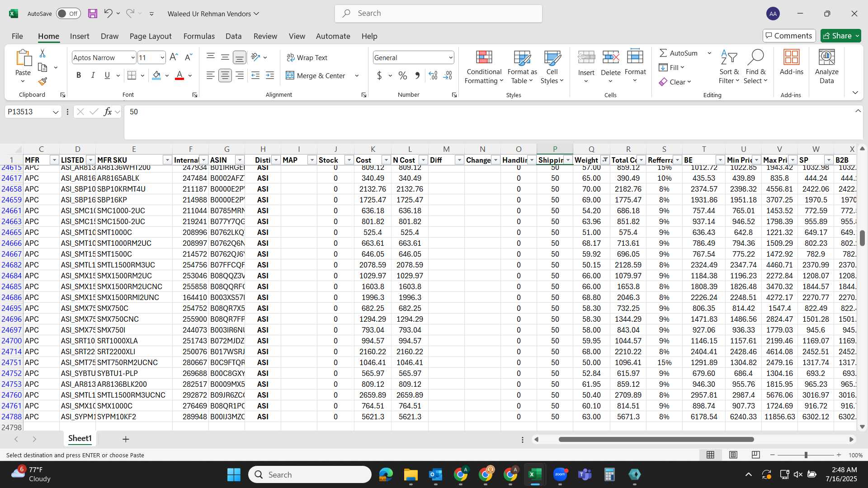The image size is (868, 488).
Task: Open the font size dropdown
Action: [162, 57]
